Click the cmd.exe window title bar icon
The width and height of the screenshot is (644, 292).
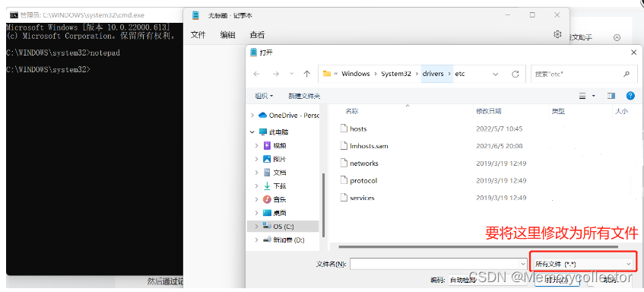(x=14, y=15)
